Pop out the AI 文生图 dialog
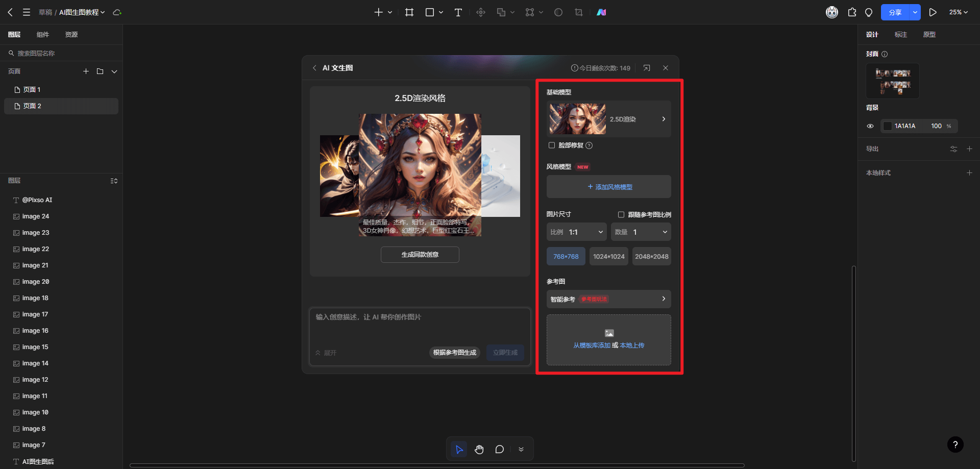The height and width of the screenshot is (469, 980). coord(647,68)
